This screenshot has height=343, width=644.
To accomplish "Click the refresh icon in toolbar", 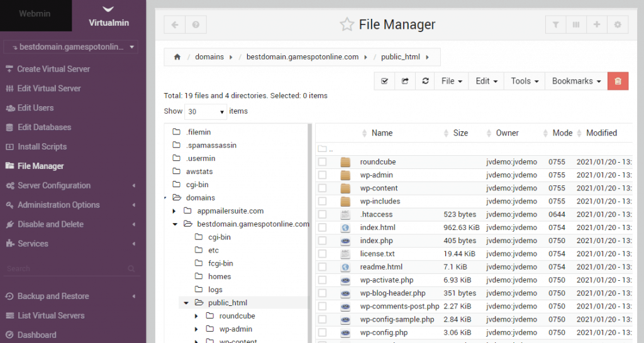I will tap(426, 81).
